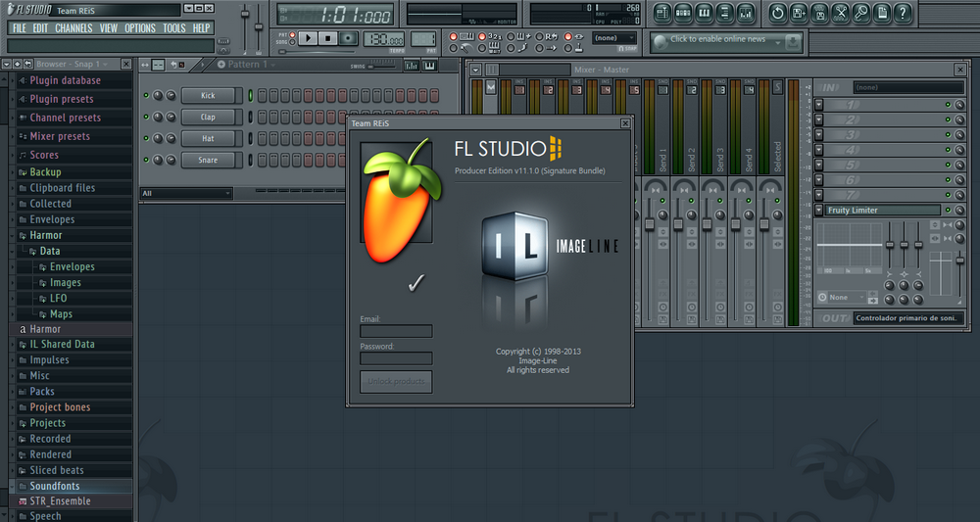Mute the Hat channel green LED

click(146, 138)
